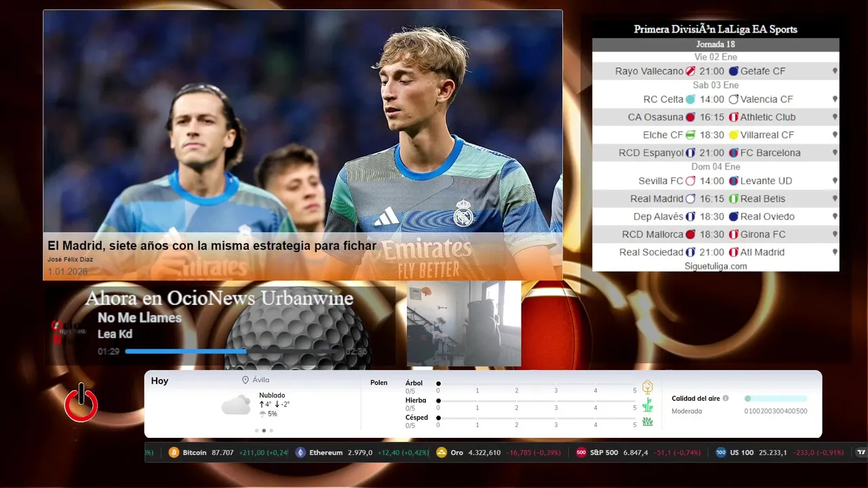The height and width of the screenshot is (488, 868).
Task: Click the Hoy weather tab label
Action: click(x=159, y=381)
